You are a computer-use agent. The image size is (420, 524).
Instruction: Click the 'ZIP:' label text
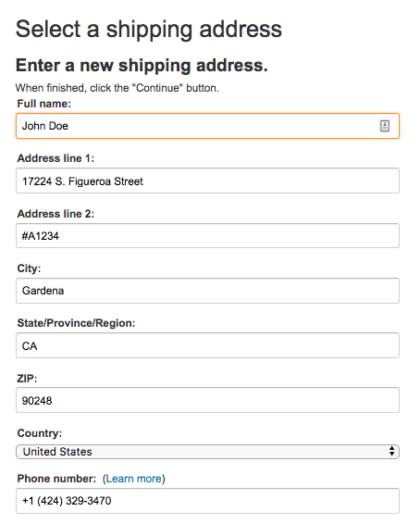click(27, 379)
